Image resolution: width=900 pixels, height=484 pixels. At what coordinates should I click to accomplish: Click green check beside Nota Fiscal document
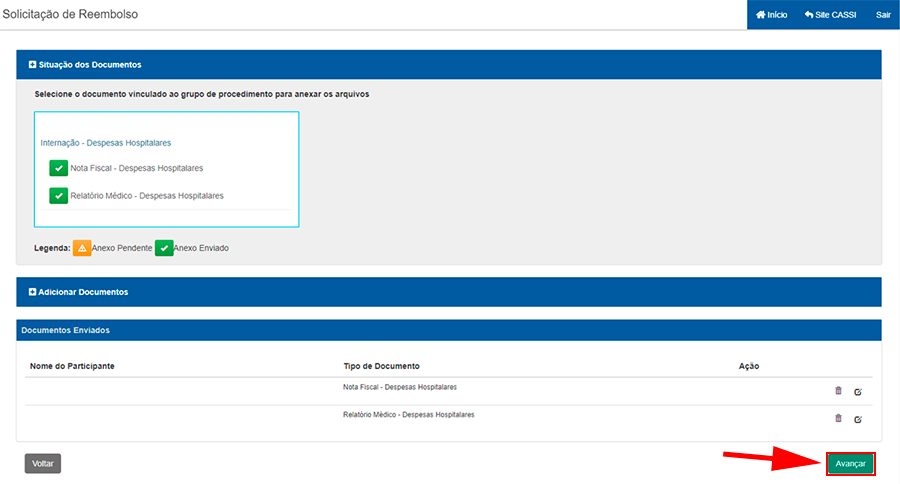coord(59,168)
